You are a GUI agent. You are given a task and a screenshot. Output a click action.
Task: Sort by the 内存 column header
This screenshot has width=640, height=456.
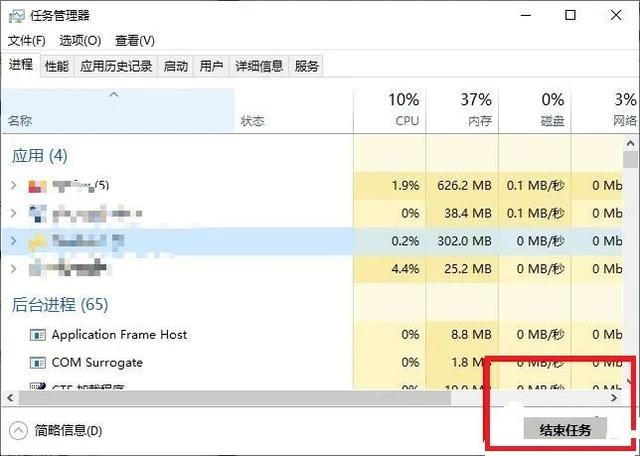462,111
